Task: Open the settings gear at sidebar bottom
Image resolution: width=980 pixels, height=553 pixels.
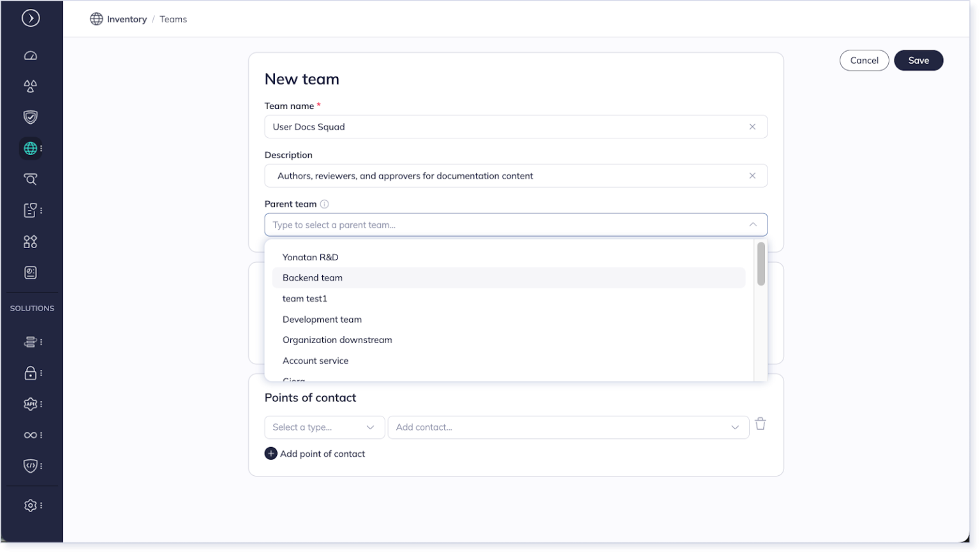Action: pos(29,505)
